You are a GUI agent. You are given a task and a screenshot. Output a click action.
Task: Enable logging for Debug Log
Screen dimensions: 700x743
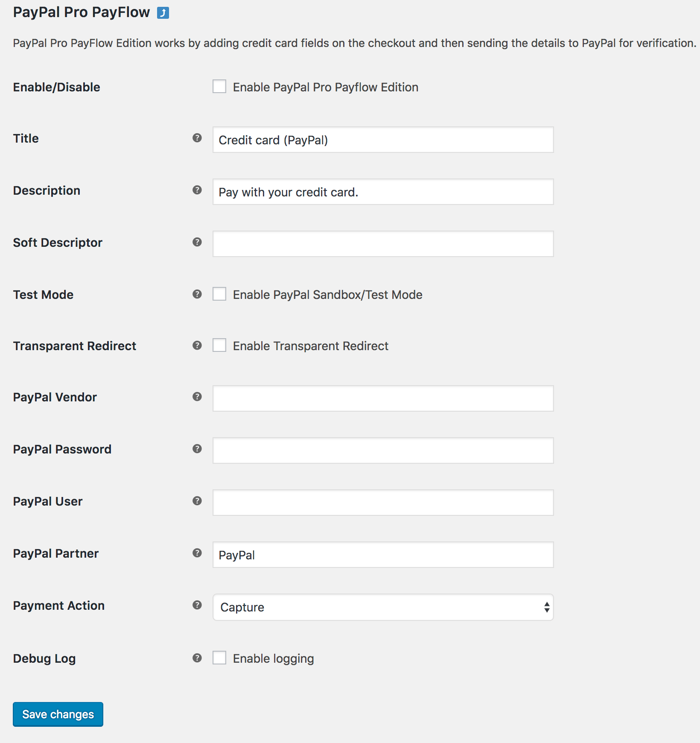(219, 658)
